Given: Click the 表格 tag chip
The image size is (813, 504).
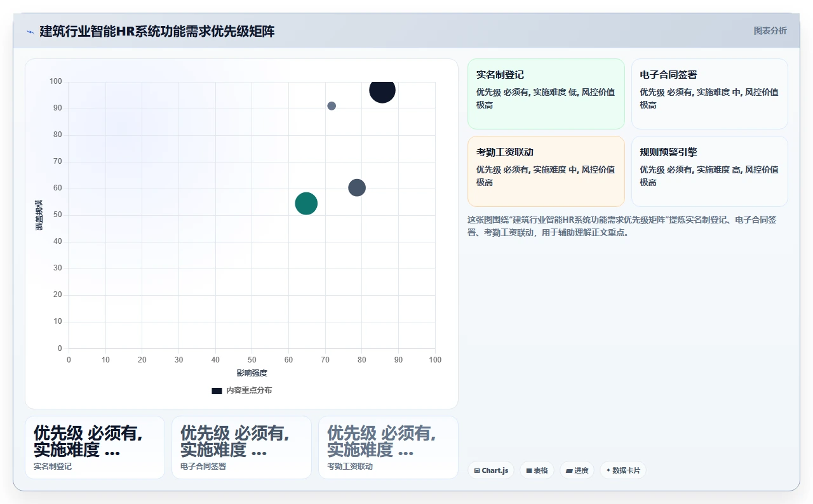Looking at the screenshot, I should tap(537, 470).
